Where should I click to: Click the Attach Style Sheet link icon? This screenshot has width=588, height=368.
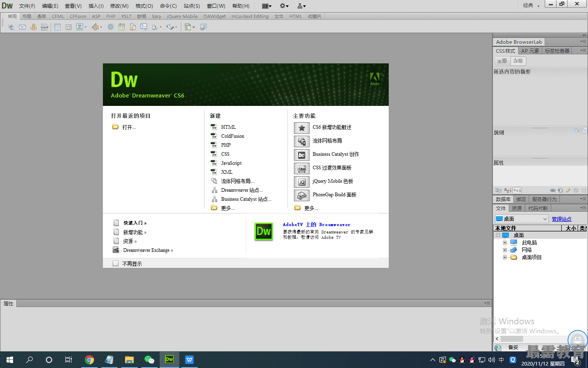(x=552, y=190)
